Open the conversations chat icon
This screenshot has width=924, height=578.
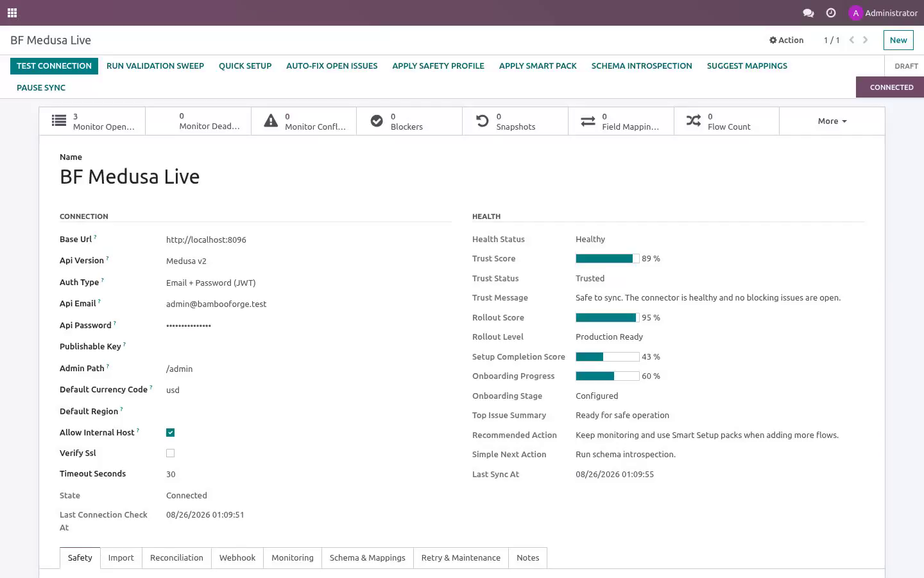click(809, 13)
